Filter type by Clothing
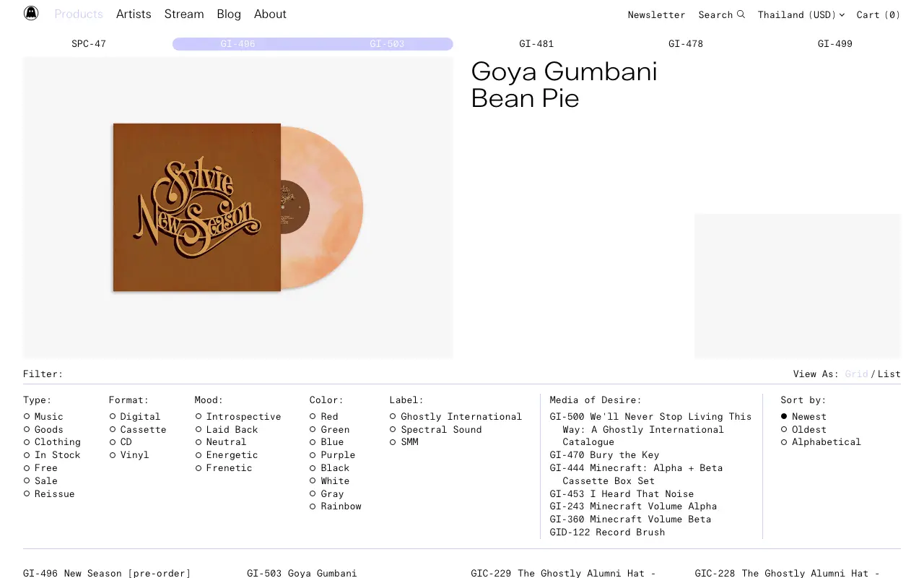The height and width of the screenshot is (578, 924). point(52,442)
